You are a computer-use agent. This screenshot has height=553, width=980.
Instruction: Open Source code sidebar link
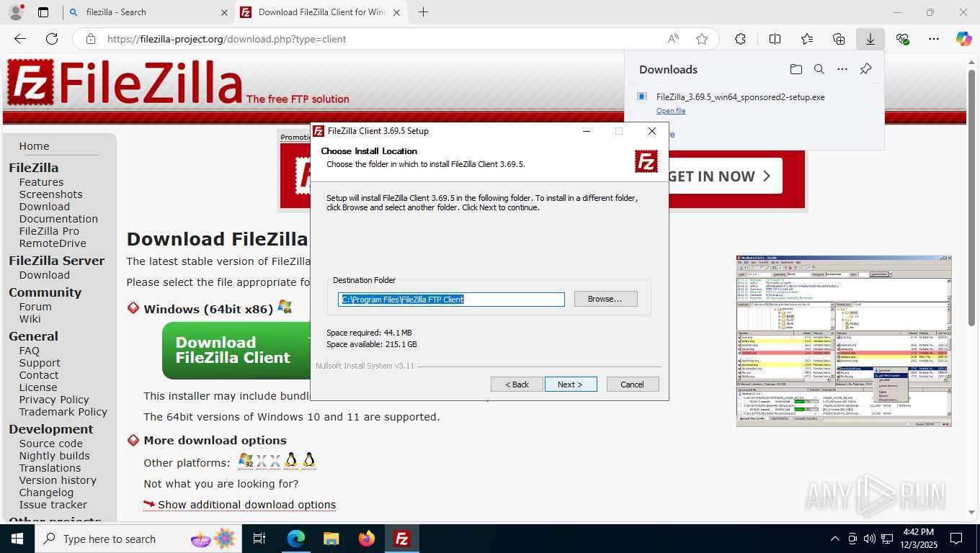click(51, 444)
